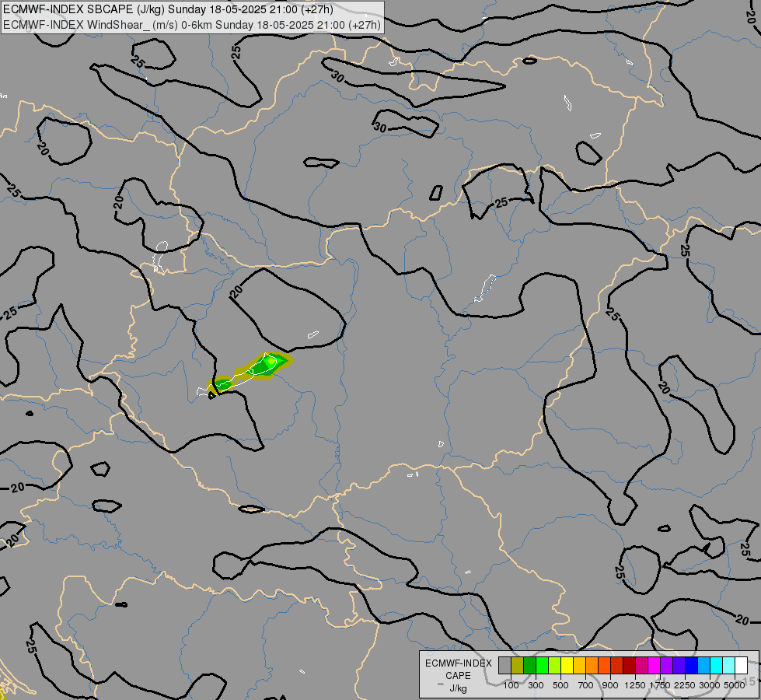This screenshot has height=700, width=761.
Task: Click the legend value 700
Action: pyautogui.click(x=586, y=685)
